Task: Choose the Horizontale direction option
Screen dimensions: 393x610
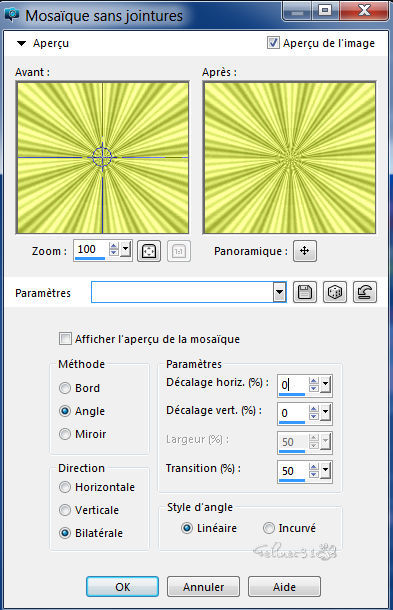Action: coord(65,487)
